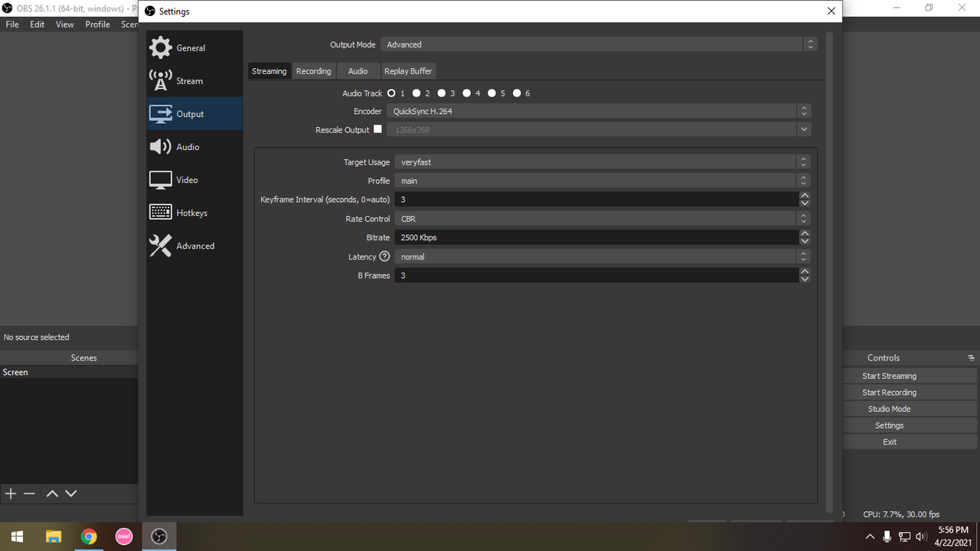Open Stream settings via the antenna icon

[161, 80]
